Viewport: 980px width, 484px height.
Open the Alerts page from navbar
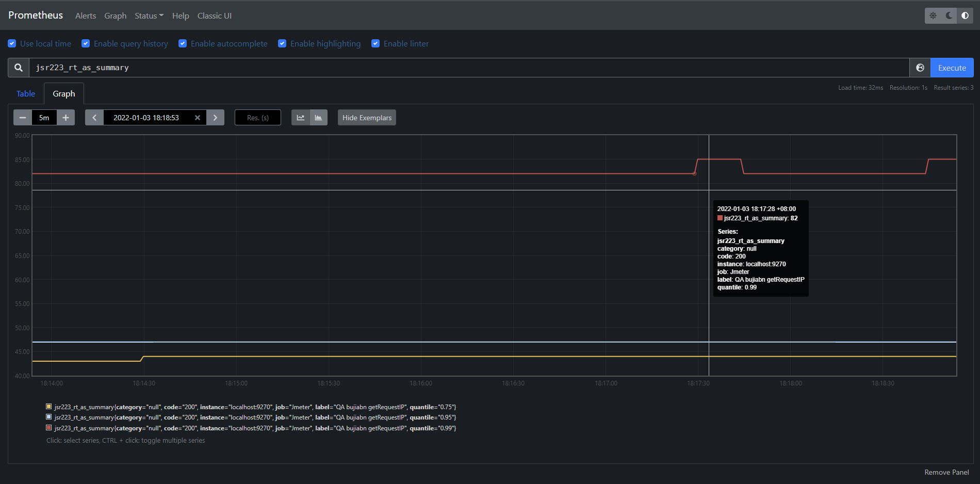(x=85, y=15)
